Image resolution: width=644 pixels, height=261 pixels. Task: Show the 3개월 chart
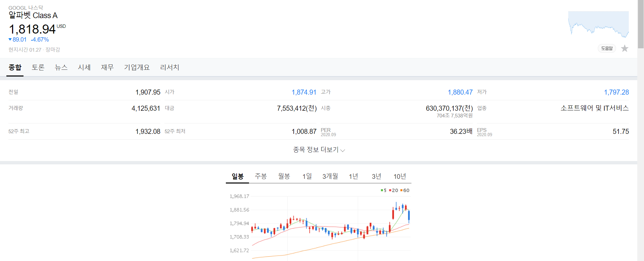point(330,176)
